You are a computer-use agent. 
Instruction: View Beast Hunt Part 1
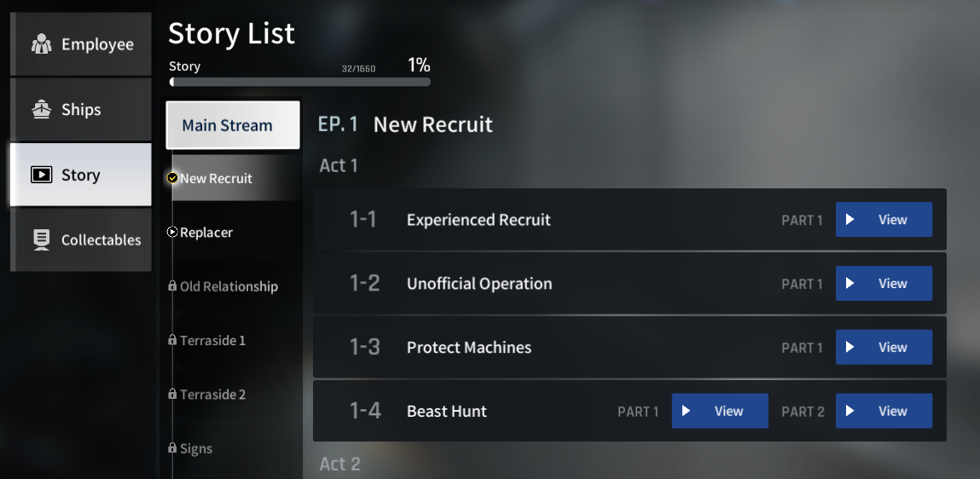pos(719,411)
